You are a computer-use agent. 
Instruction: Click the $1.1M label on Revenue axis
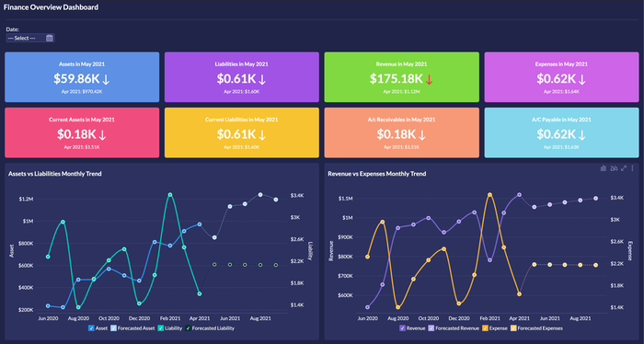(345, 199)
